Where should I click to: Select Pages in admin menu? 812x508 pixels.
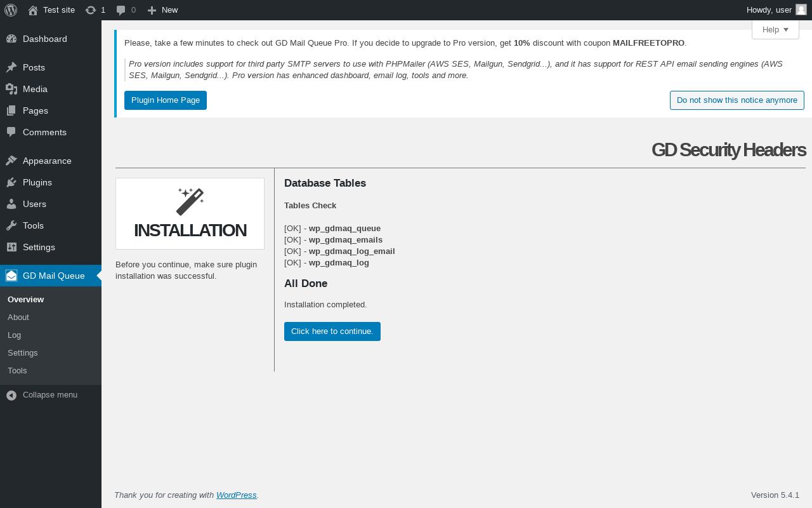(x=51, y=110)
